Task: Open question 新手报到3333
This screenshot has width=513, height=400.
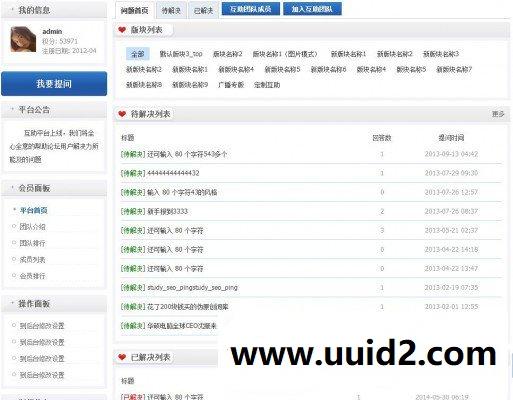Action: click(167, 211)
